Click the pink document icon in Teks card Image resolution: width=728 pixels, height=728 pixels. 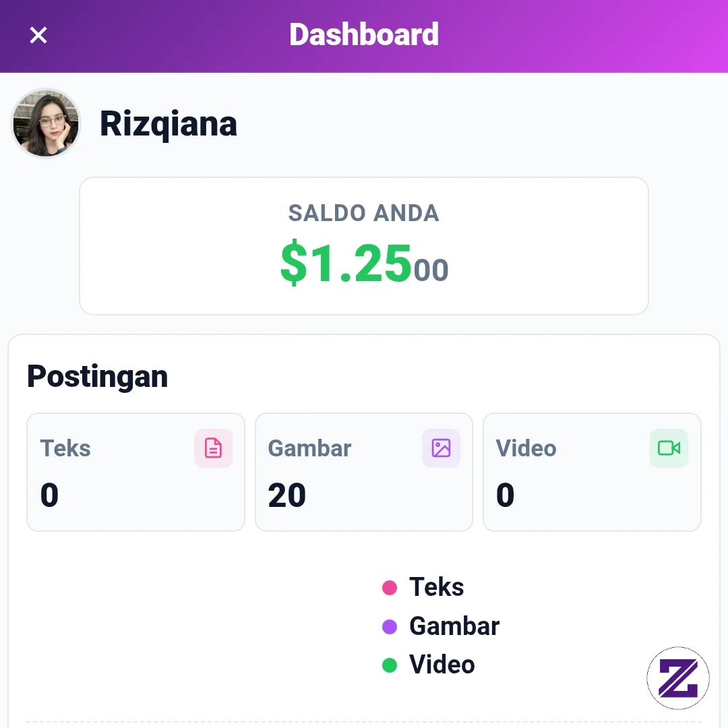click(x=213, y=448)
